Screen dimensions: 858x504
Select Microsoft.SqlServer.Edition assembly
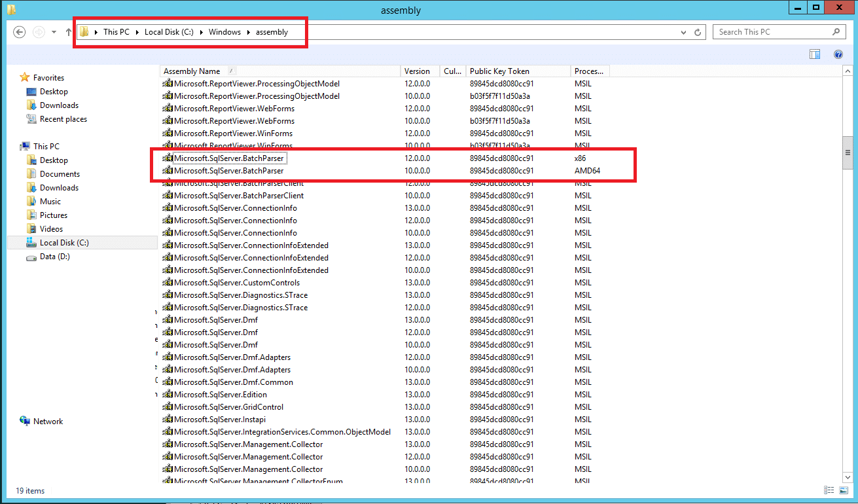click(386, 395)
